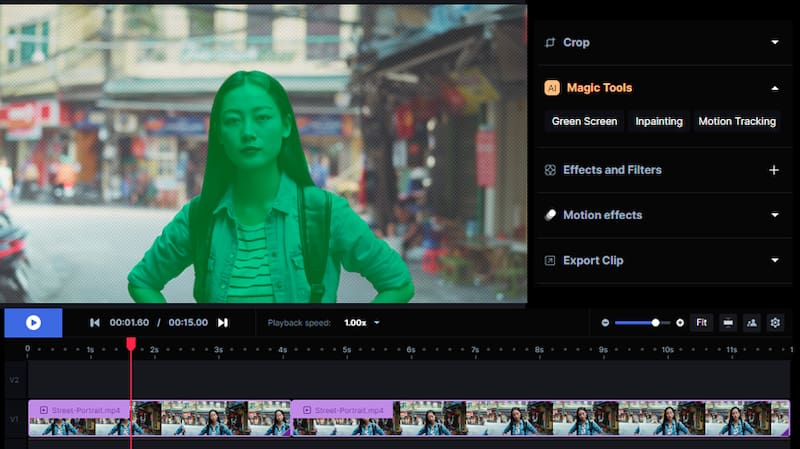
Task: Toggle the person icon button beside settings
Action: point(750,323)
